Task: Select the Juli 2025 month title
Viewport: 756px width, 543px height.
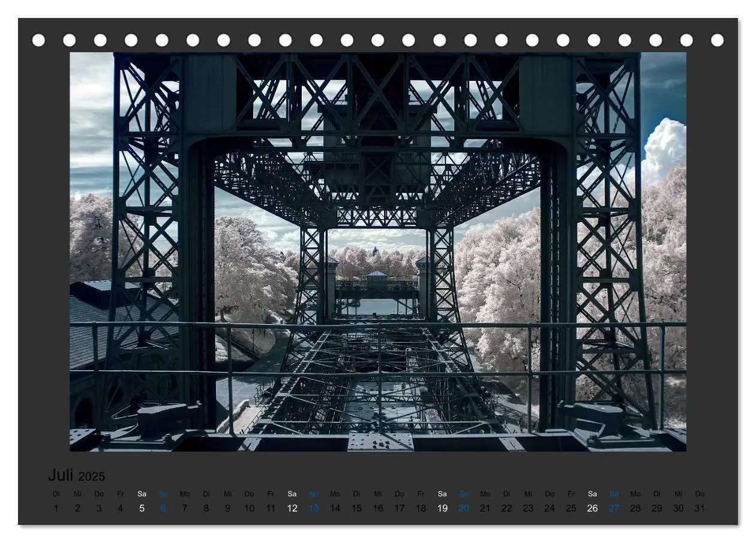Action: point(76,475)
